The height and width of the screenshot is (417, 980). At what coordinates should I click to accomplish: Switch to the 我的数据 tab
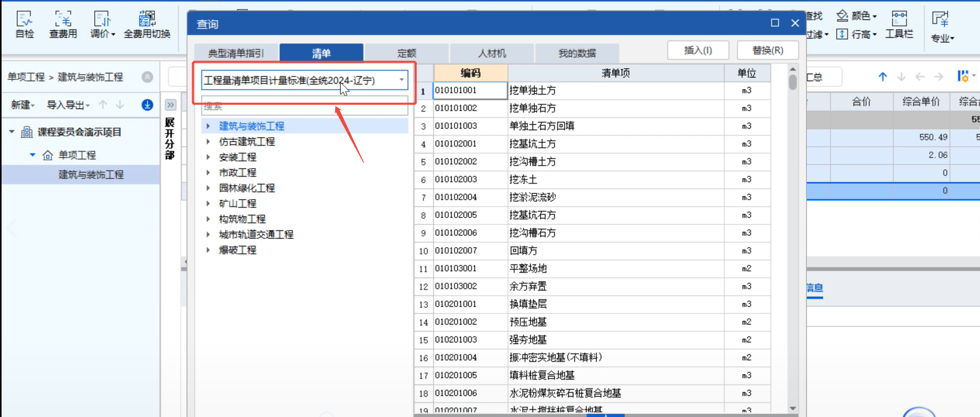pos(577,53)
